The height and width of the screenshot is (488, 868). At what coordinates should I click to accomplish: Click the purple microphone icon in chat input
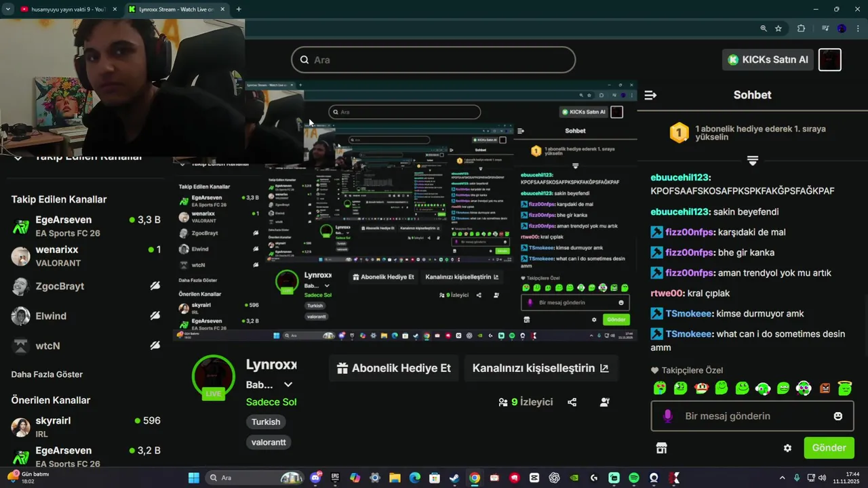[667, 416]
